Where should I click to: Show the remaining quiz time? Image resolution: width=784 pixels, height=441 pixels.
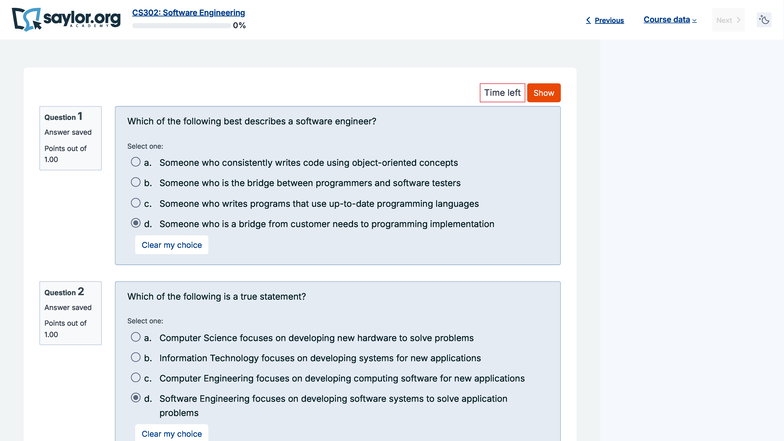544,93
